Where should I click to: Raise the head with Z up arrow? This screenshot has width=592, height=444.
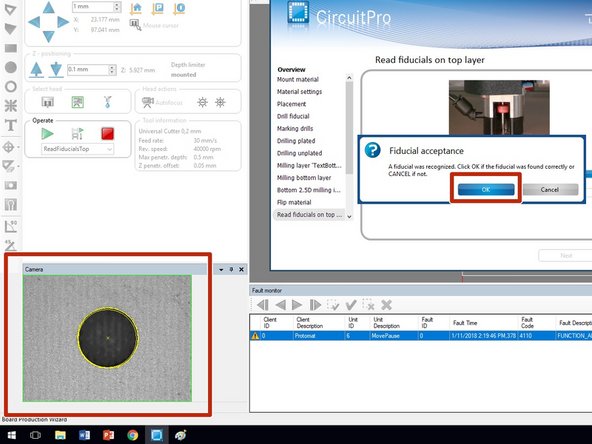36,70
